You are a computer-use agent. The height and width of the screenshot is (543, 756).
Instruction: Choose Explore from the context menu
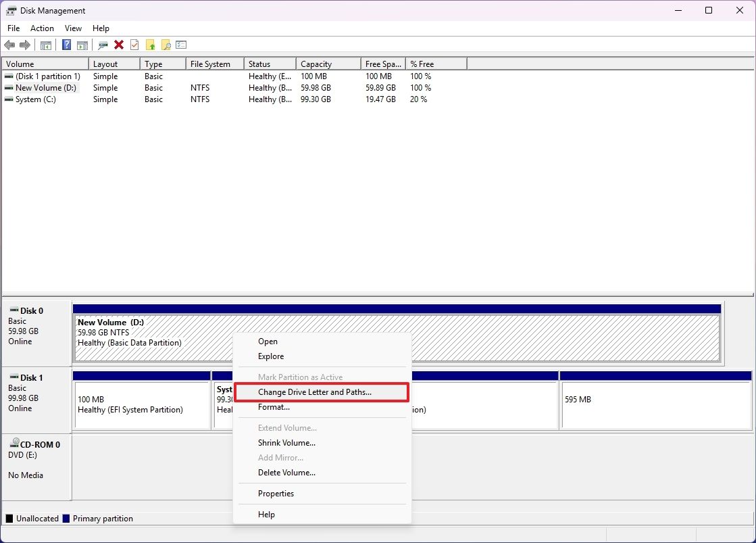270,356
